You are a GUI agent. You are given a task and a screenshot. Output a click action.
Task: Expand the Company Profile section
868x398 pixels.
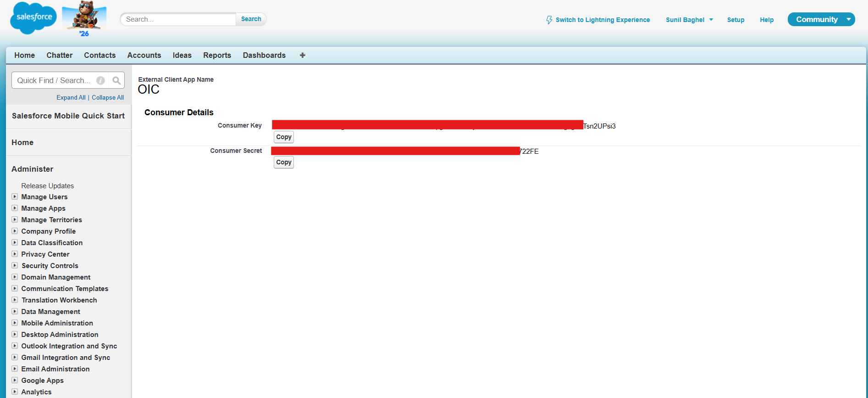15,231
